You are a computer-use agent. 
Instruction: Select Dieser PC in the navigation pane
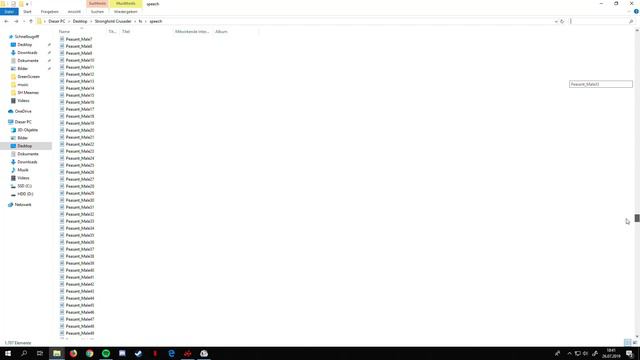23,122
